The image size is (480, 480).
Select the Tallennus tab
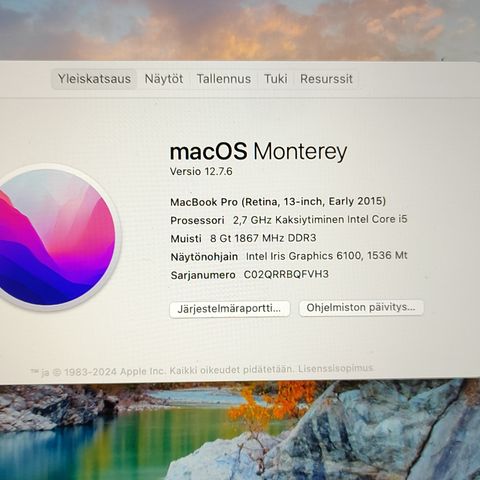click(224, 79)
